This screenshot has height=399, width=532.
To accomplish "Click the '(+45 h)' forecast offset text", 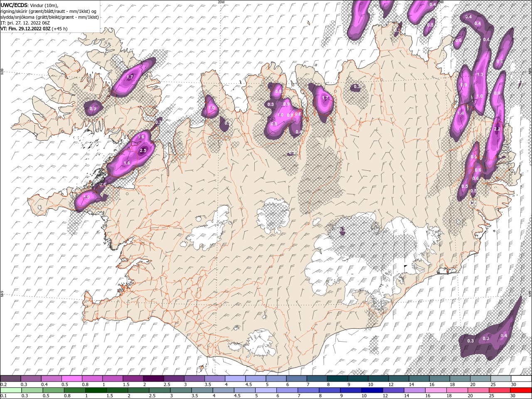I will pos(60,29).
